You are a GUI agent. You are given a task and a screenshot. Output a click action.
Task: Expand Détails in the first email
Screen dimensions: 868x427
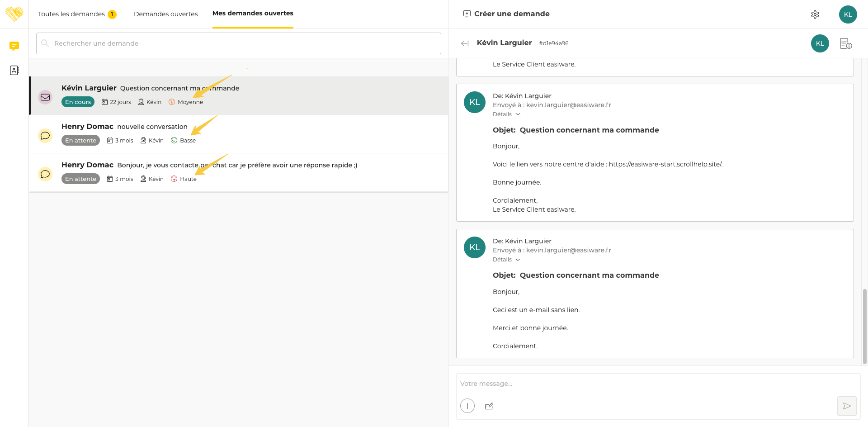click(506, 114)
